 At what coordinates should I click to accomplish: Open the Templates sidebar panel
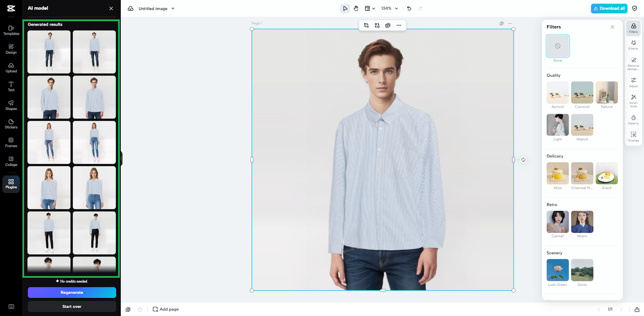pyautogui.click(x=11, y=30)
